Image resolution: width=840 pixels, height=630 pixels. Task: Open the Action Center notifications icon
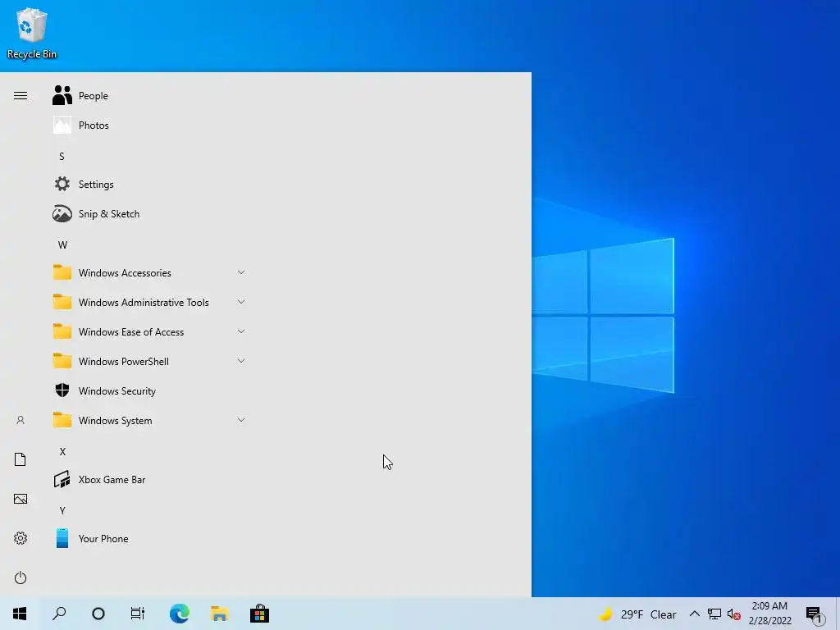(x=815, y=615)
